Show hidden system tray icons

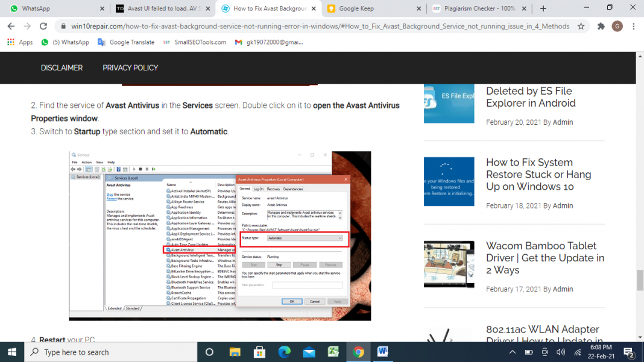[x=512, y=352]
